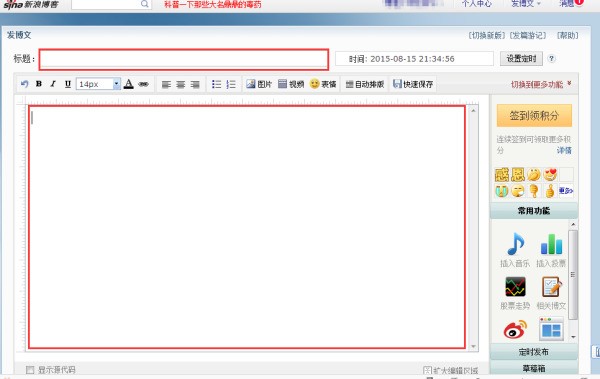The width and height of the screenshot is (600, 379).
Task: Click the underline U icon
Action: click(x=68, y=84)
